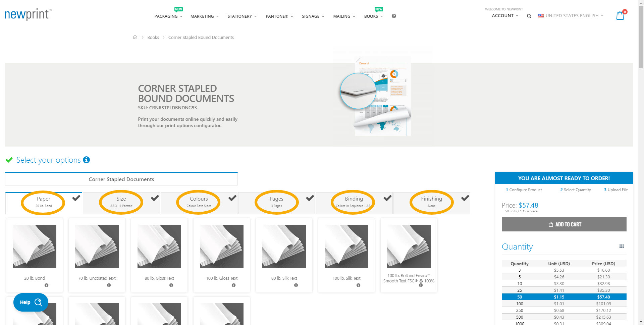Screen dimensions: 644x325
Task: Open the shopping cart icon
Action: click(x=620, y=15)
